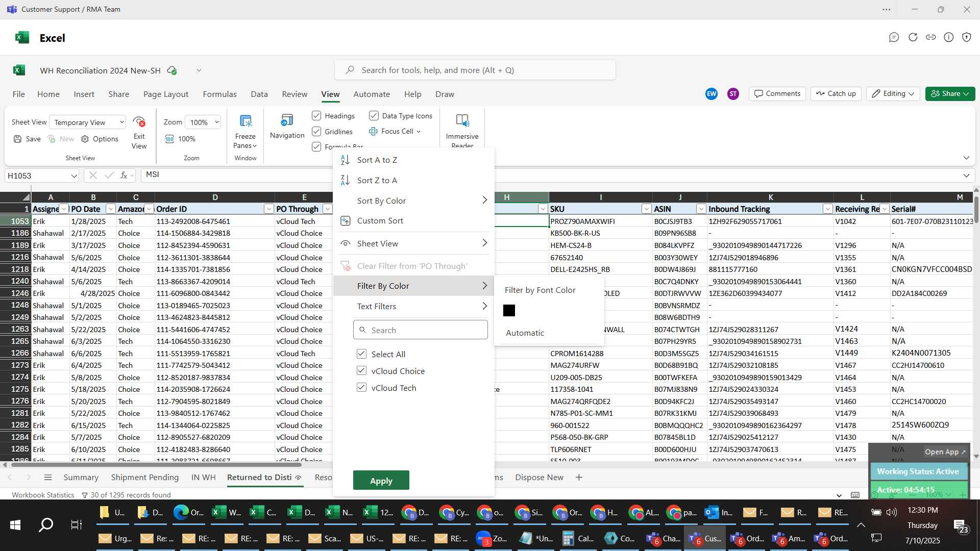Reload the tab with the refresh icon
980x551 pixels.
913,37
